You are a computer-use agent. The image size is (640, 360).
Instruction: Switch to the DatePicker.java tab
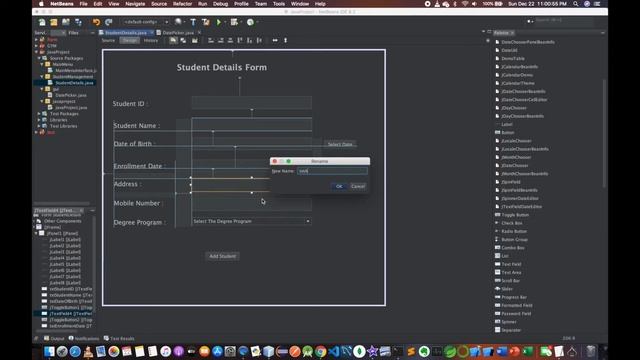(178, 33)
